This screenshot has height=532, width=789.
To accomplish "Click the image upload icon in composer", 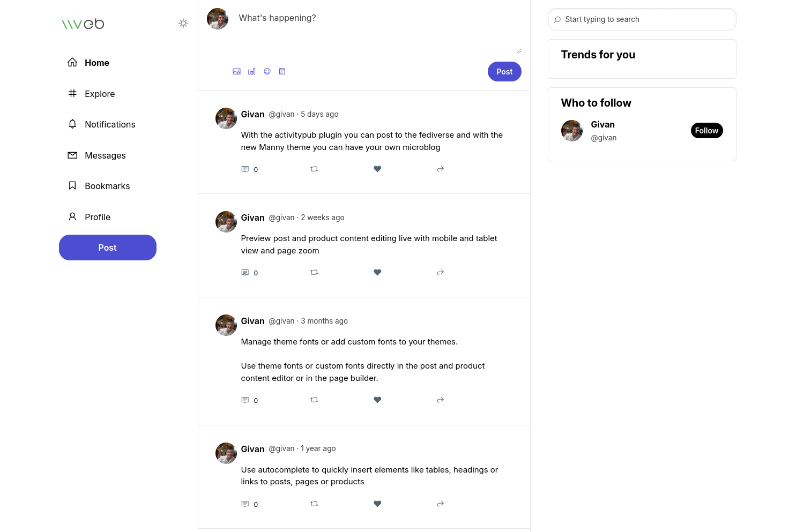I will point(236,71).
